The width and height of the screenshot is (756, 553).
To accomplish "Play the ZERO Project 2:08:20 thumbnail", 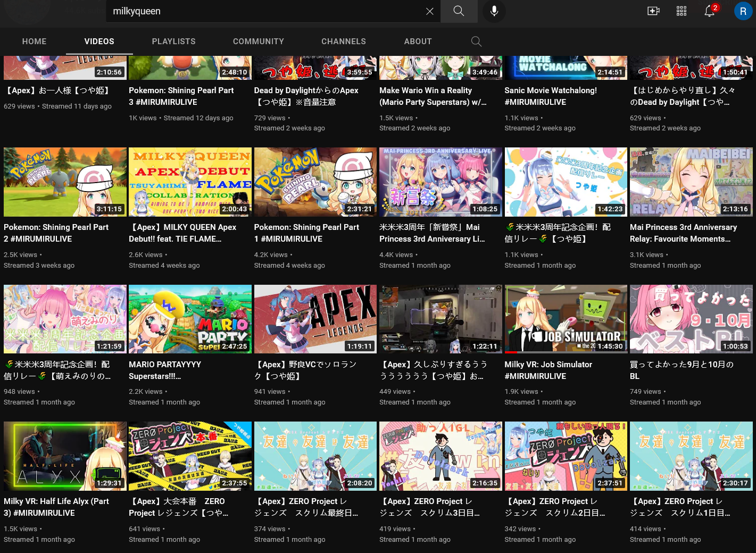I will 315,456.
